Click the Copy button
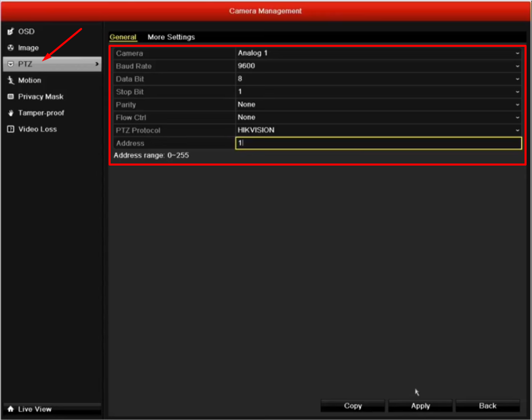Screen dimensions: 532x420 353,406
